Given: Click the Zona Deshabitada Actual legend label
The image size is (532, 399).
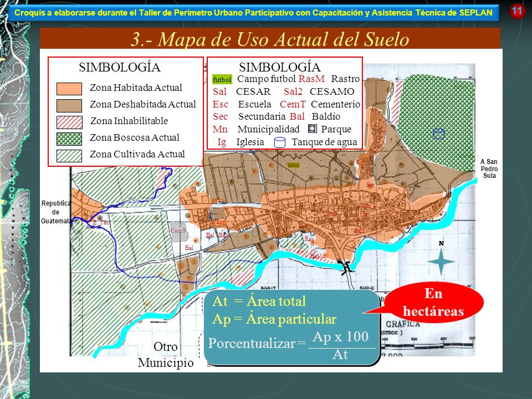Looking at the screenshot, I should [x=143, y=104].
